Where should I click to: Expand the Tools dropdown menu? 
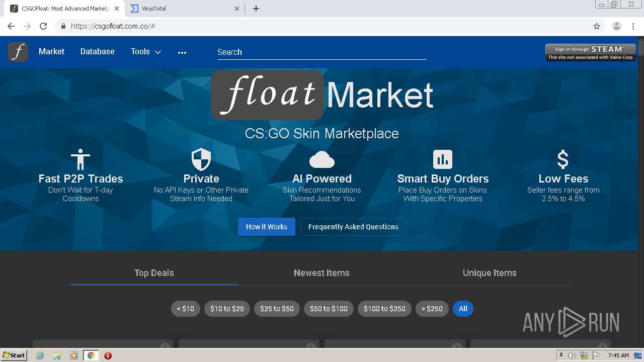(146, 52)
